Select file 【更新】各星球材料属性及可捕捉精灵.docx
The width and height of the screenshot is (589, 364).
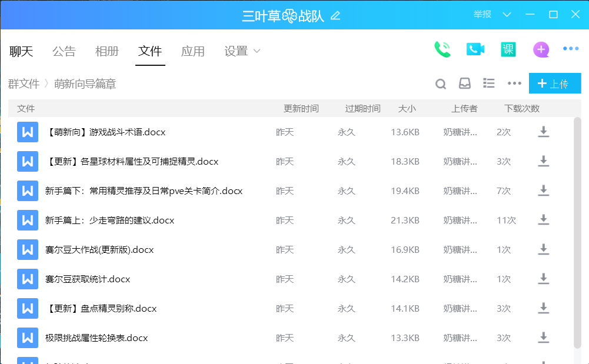pyautogui.click(x=132, y=161)
